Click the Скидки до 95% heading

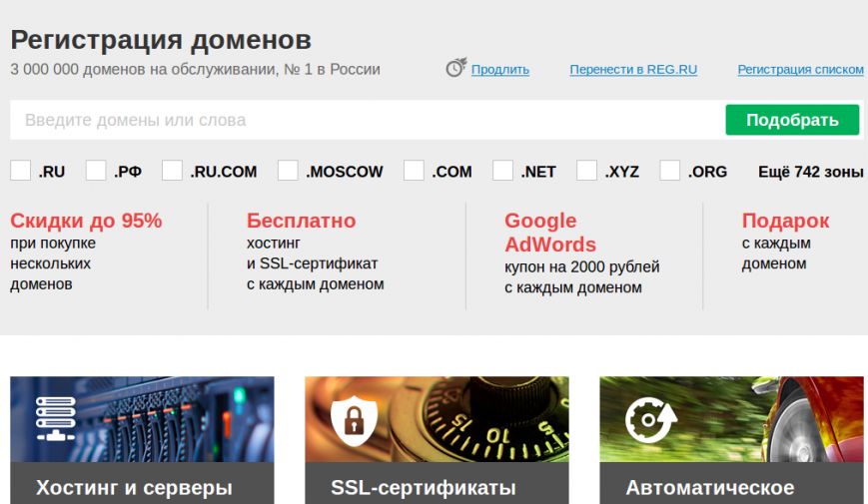(86, 221)
